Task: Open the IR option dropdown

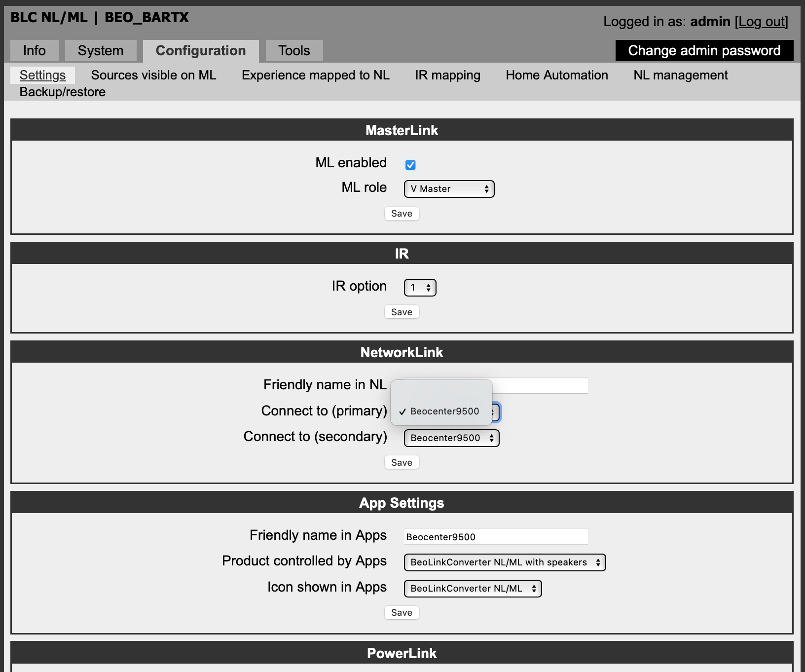Action: [420, 288]
